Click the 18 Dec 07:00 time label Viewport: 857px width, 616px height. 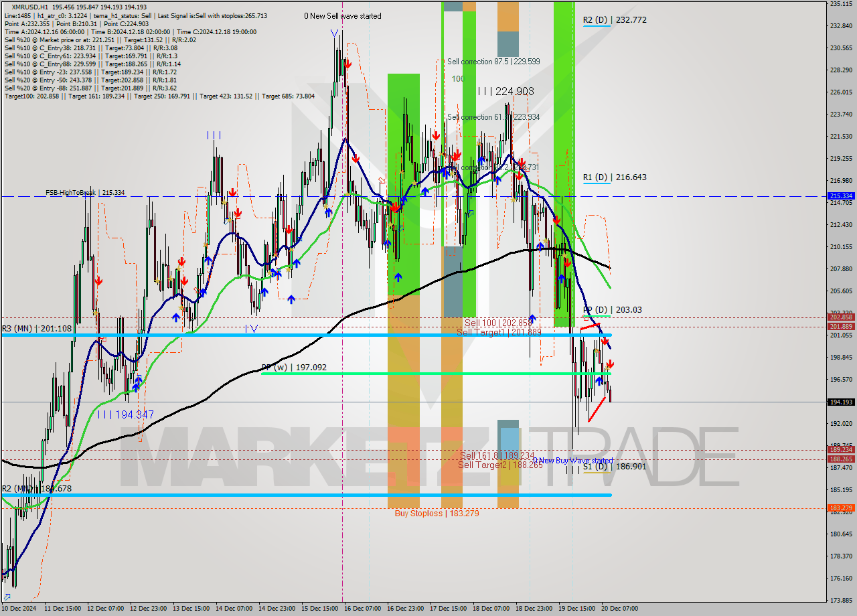491,609
